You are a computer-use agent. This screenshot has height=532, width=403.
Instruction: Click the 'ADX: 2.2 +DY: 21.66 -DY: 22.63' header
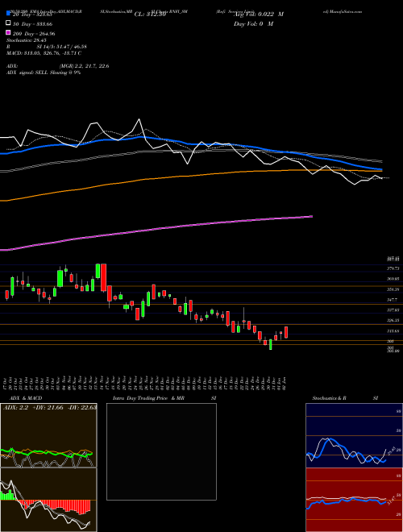click(50, 407)
